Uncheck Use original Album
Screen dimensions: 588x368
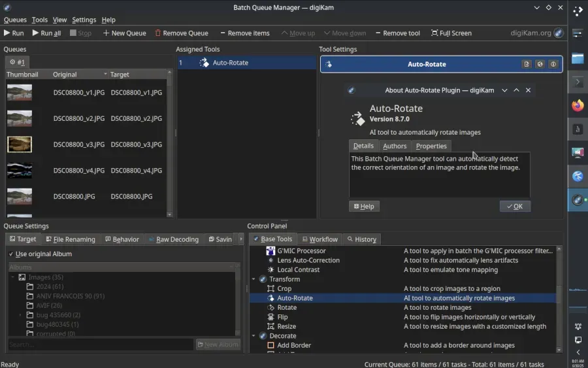pyautogui.click(x=11, y=254)
